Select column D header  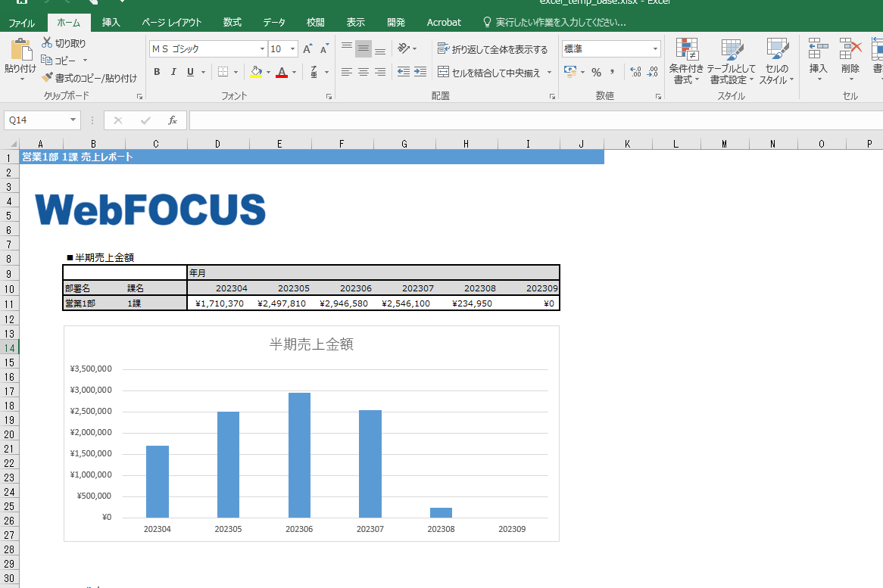[x=218, y=144]
